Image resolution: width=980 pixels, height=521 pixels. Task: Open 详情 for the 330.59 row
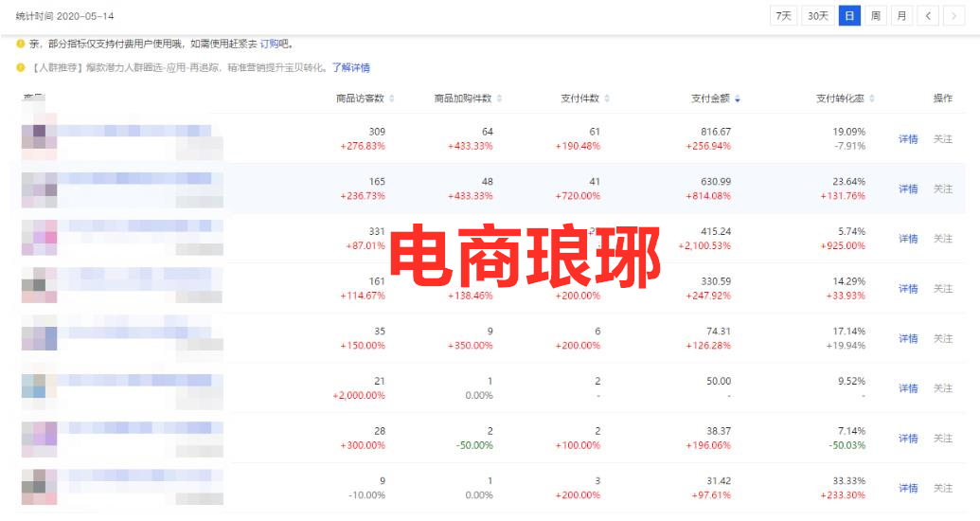(x=908, y=289)
